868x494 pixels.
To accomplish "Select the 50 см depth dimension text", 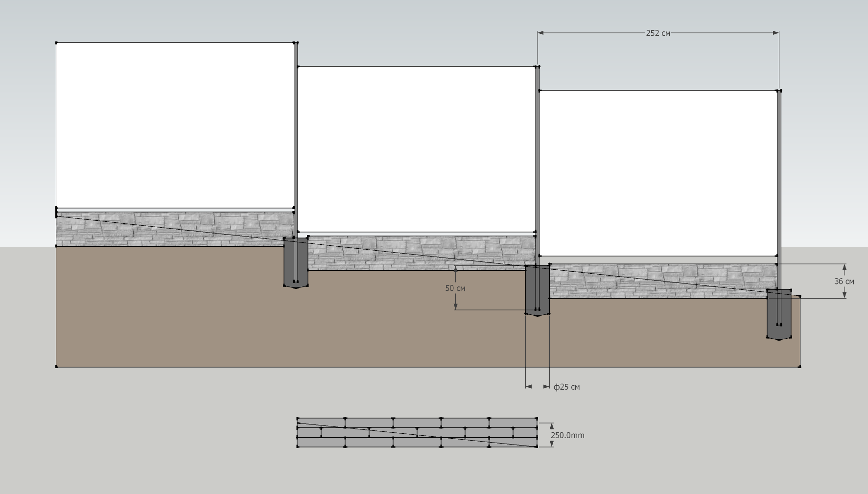I will pos(455,288).
